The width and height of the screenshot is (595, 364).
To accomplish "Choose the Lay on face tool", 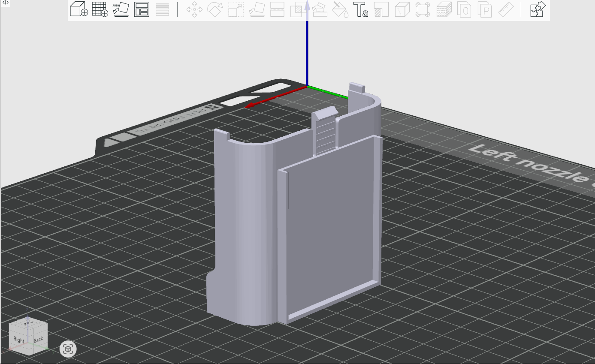I will coord(257,9).
